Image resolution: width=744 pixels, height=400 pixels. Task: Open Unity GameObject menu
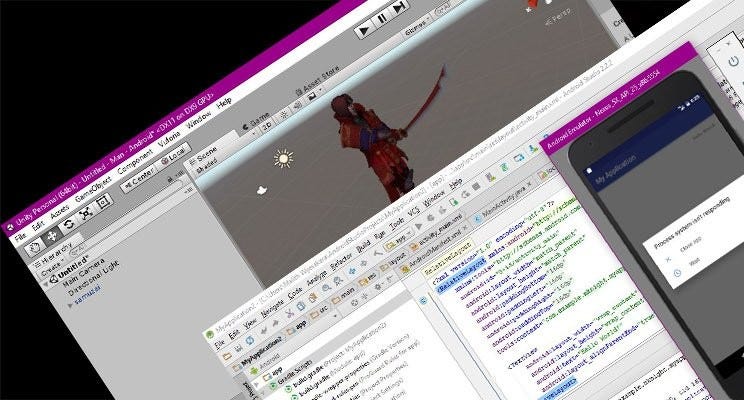tap(93, 190)
